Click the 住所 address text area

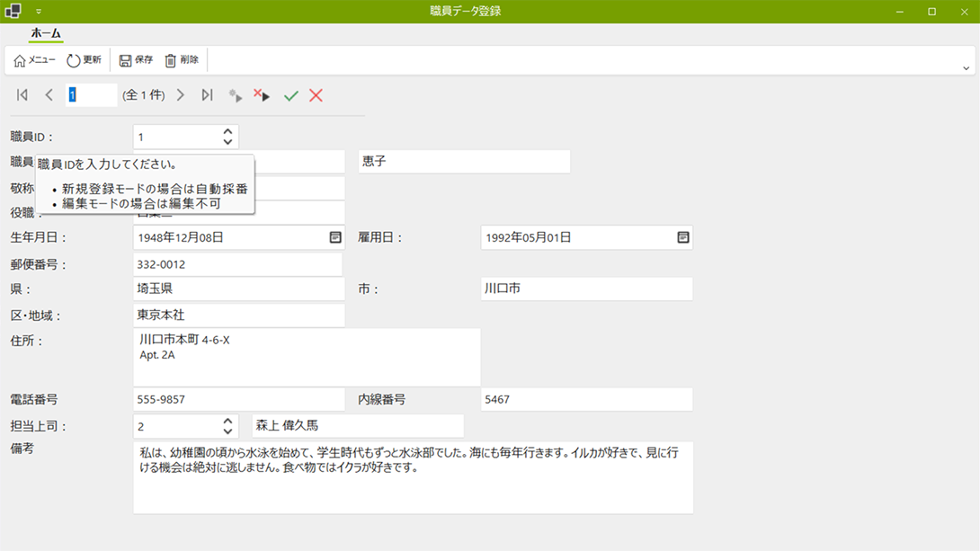(x=307, y=357)
